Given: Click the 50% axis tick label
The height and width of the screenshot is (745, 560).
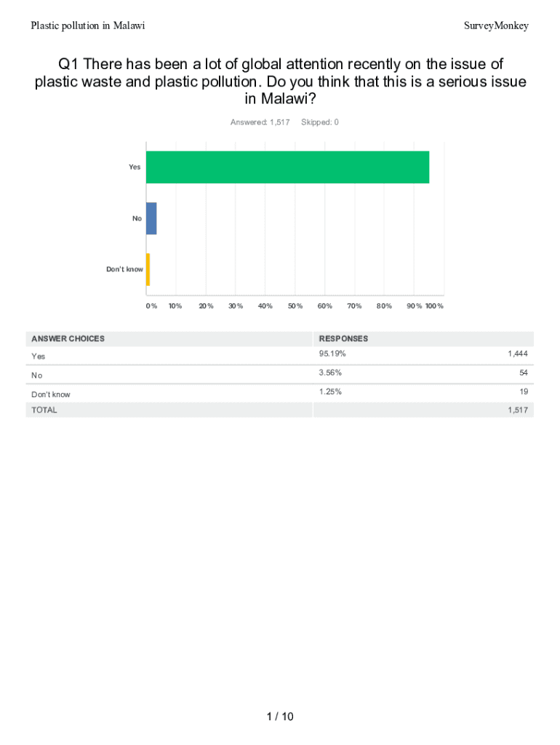Looking at the screenshot, I should [295, 306].
